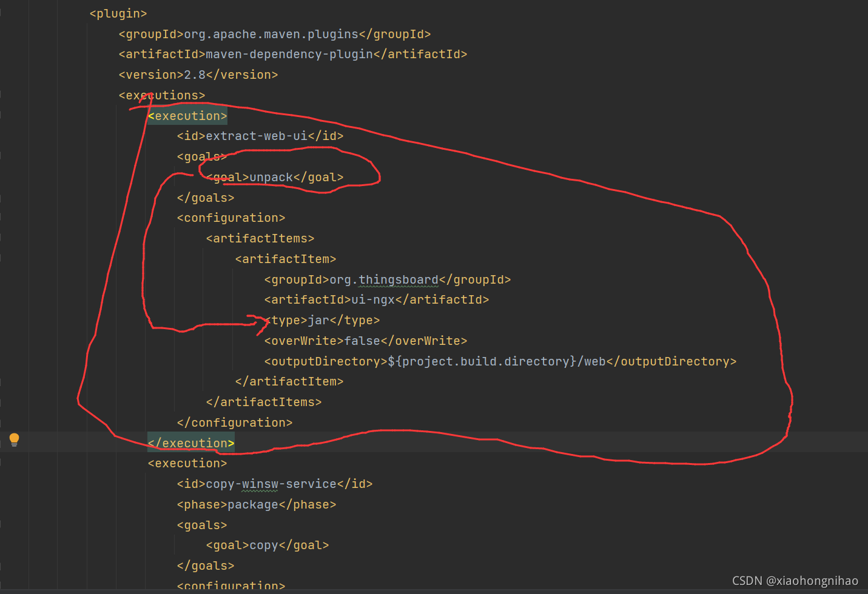Click the org.thingsboard groupId line
Image resolution: width=868 pixels, height=594 pixels.
(x=388, y=279)
